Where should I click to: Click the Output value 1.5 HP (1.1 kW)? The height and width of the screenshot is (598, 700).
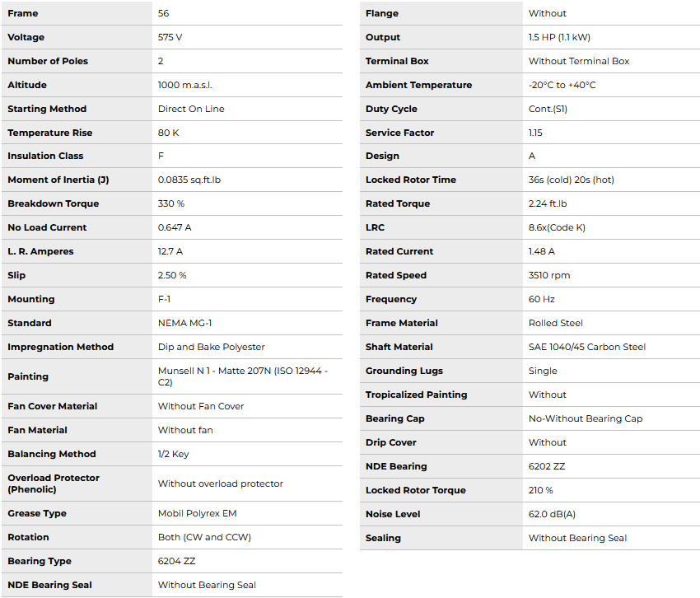pyautogui.click(x=559, y=37)
